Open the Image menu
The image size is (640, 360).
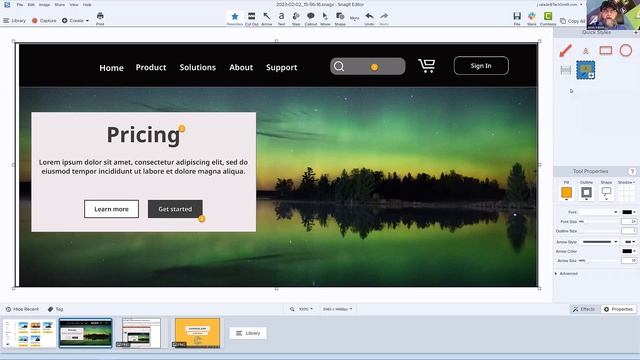click(44, 4)
